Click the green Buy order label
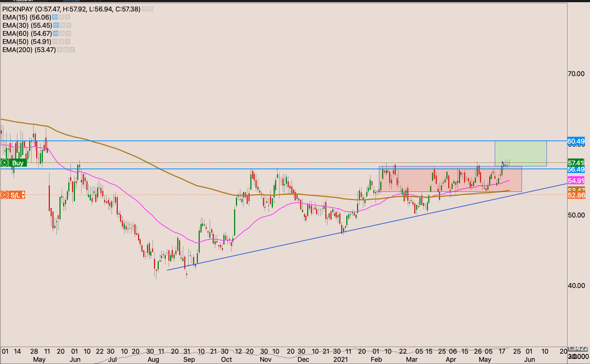Image resolution: width=590 pixels, height=364 pixels. point(18,163)
